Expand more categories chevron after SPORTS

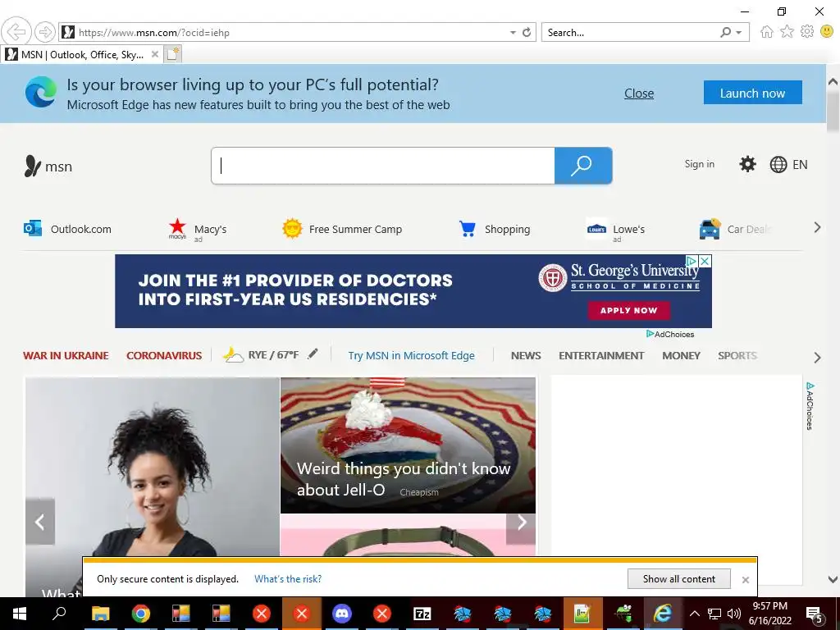pos(817,358)
